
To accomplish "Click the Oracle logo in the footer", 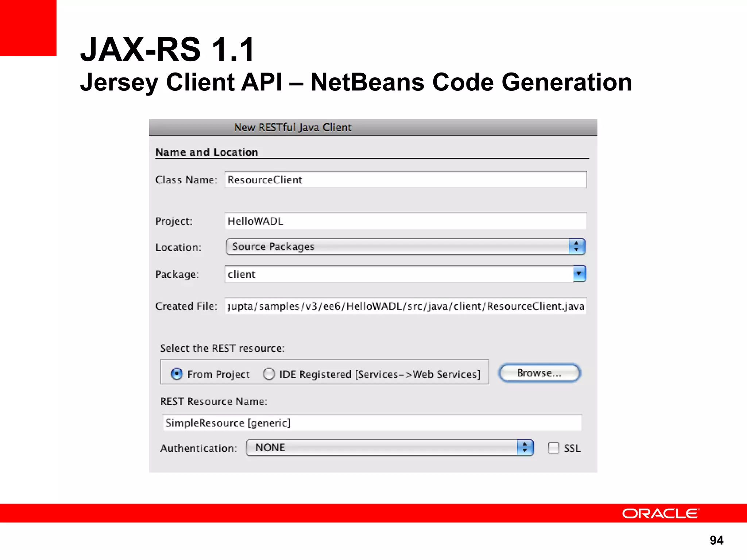I will (x=661, y=513).
